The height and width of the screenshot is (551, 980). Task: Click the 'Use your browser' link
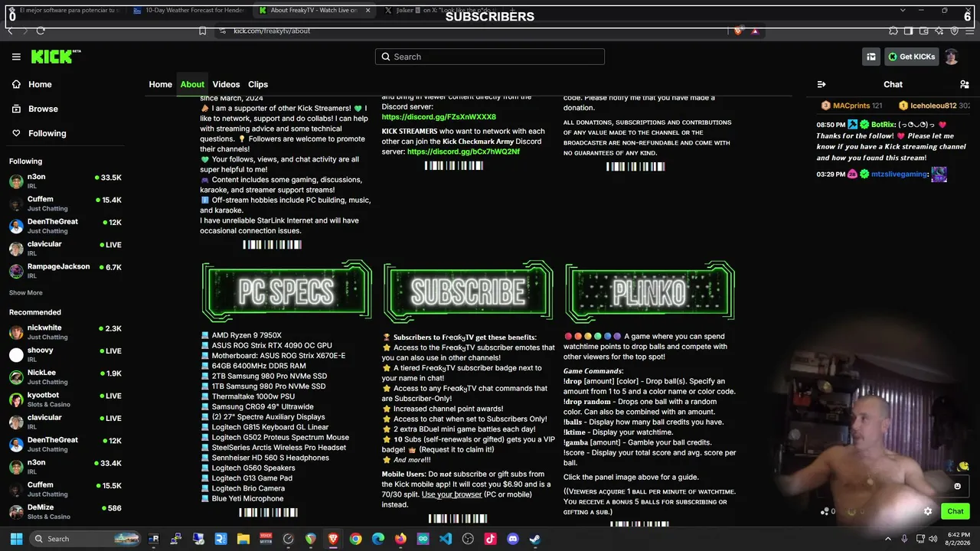point(452,494)
